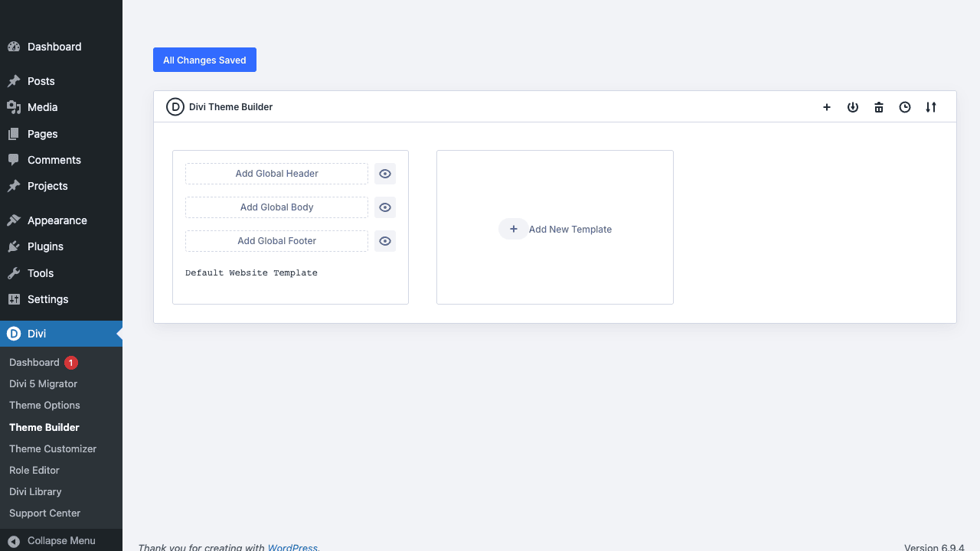Viewport: 980px width, 551px height.
Task: Click the plus icon in Theme Builder toolbar
Action: point(827,107)
